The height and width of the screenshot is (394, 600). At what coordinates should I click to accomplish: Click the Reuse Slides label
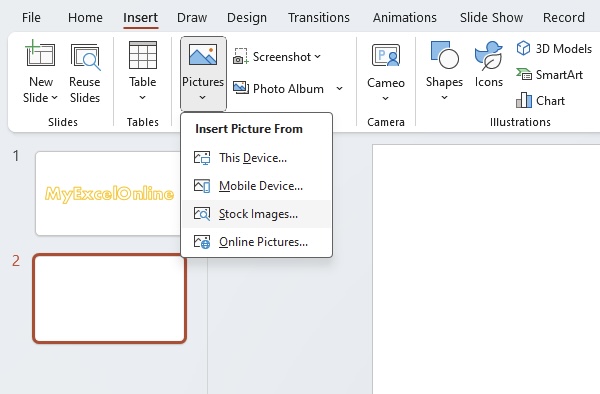point(85,90)
